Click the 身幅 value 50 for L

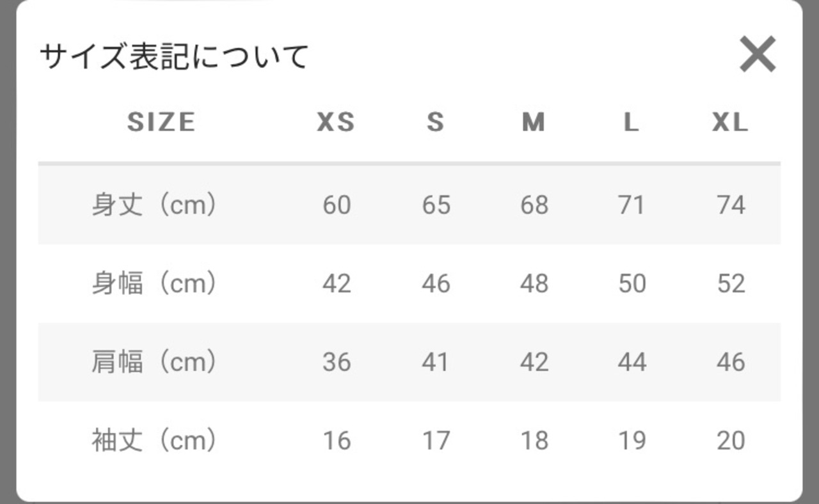(x=632, y=283)
